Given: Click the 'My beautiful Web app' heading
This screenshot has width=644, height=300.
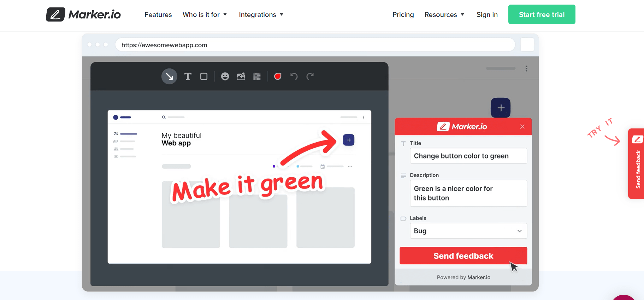Looking at the screenshot, I should (x=182, y=139).
